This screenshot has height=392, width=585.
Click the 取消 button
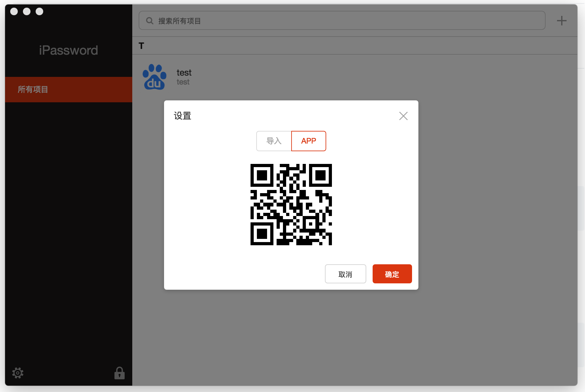(x=346, y=274)
